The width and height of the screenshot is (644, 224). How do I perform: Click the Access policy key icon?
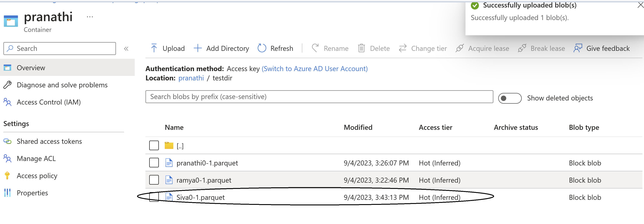tap(8, 176)
